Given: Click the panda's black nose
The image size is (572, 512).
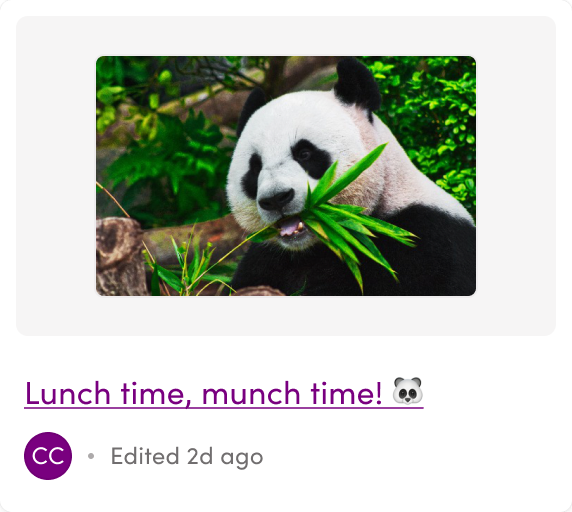Looking at the screenshot, I should pyautogui.click(x=277, y=199).
